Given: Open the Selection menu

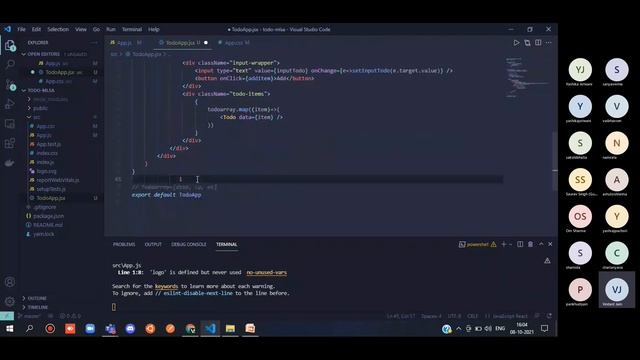Looking at the screenshot, I should [58, 29].
